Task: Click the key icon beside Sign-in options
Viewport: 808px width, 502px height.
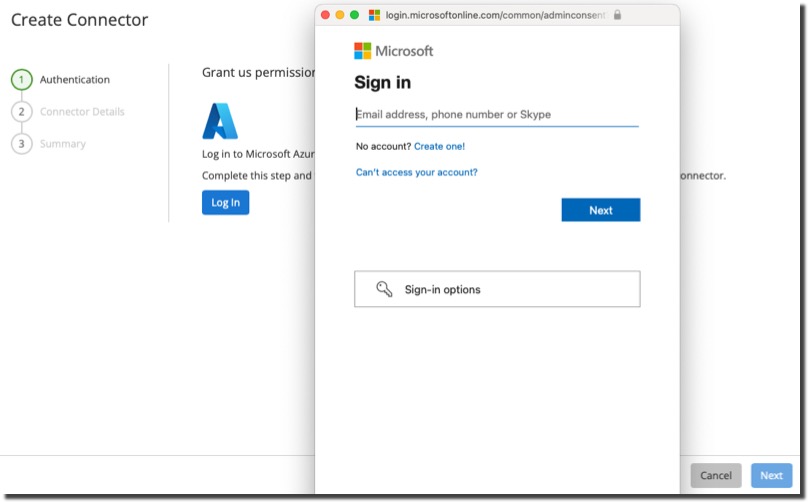Action: 384,289
